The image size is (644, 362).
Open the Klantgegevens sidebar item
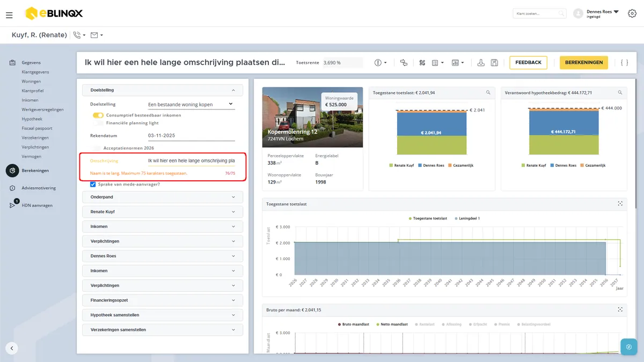click(x=35, y=72)
